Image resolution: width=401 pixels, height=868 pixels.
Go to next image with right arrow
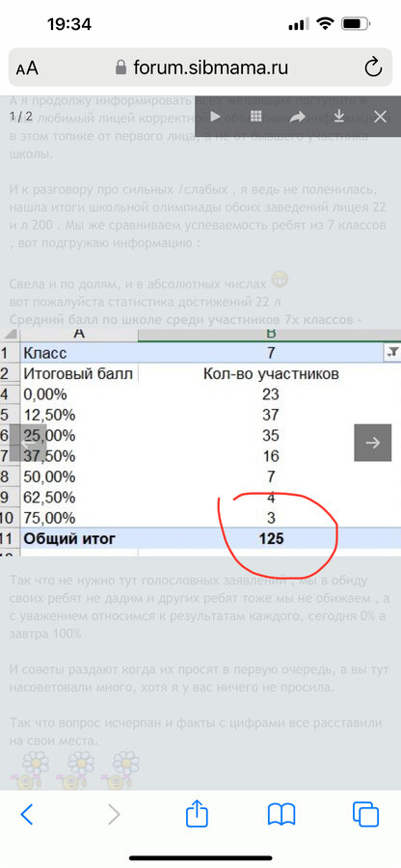coord(373,443)
